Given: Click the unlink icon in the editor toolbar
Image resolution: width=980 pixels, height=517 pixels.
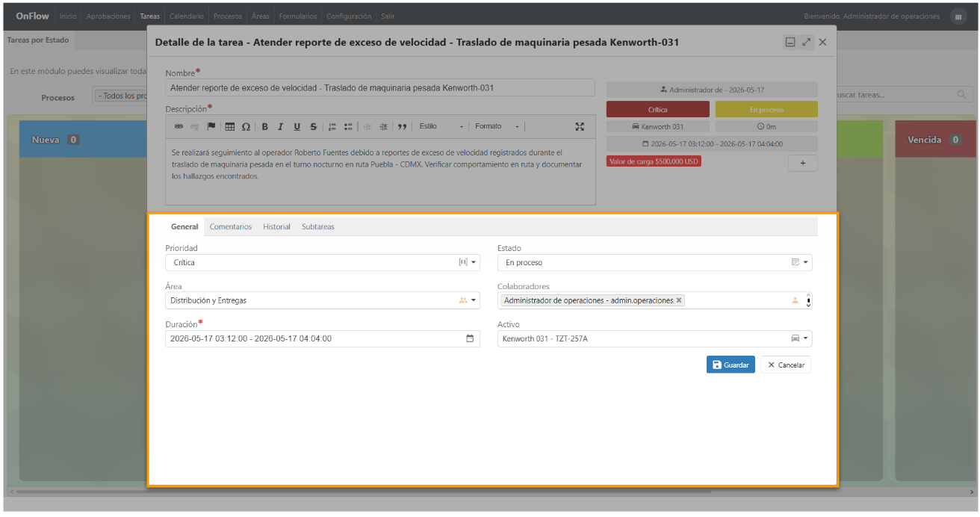Looking at the screenshot, I should (x=194, y=126).
